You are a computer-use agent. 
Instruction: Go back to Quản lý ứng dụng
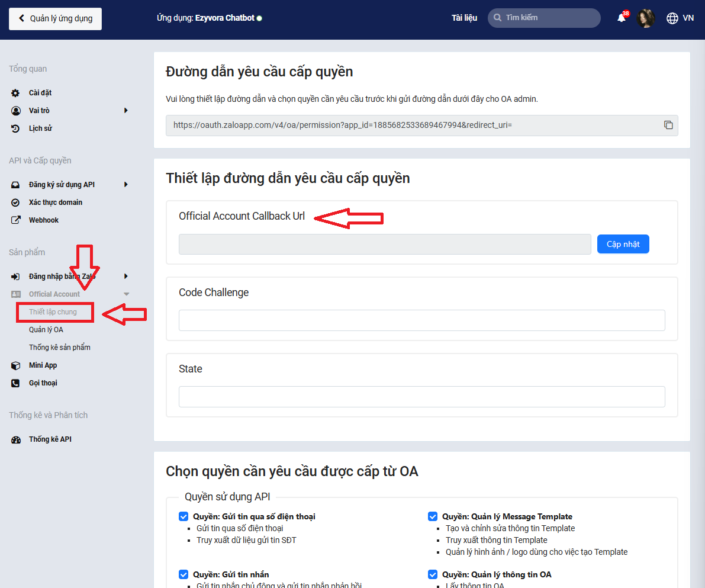55,18
